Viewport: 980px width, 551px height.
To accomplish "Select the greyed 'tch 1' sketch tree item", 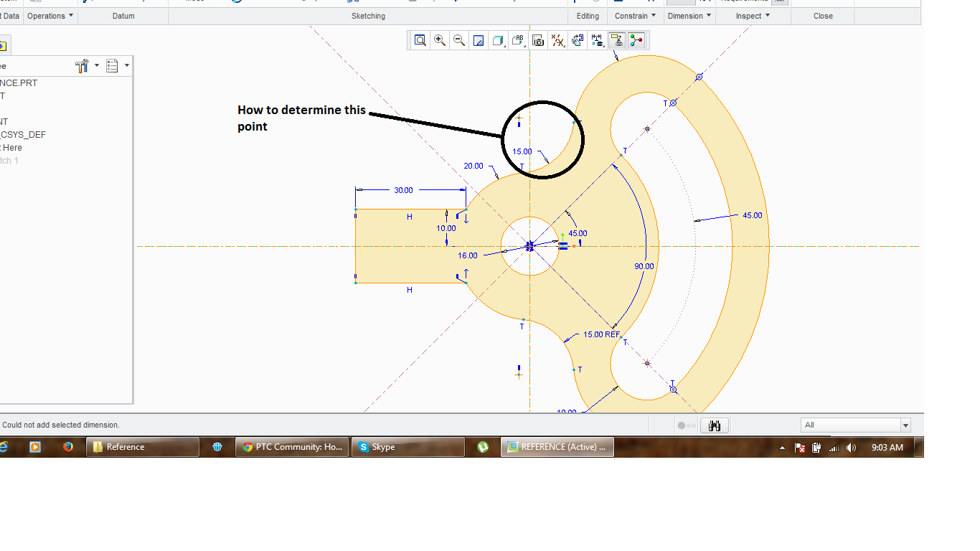I will click(9, 161).
